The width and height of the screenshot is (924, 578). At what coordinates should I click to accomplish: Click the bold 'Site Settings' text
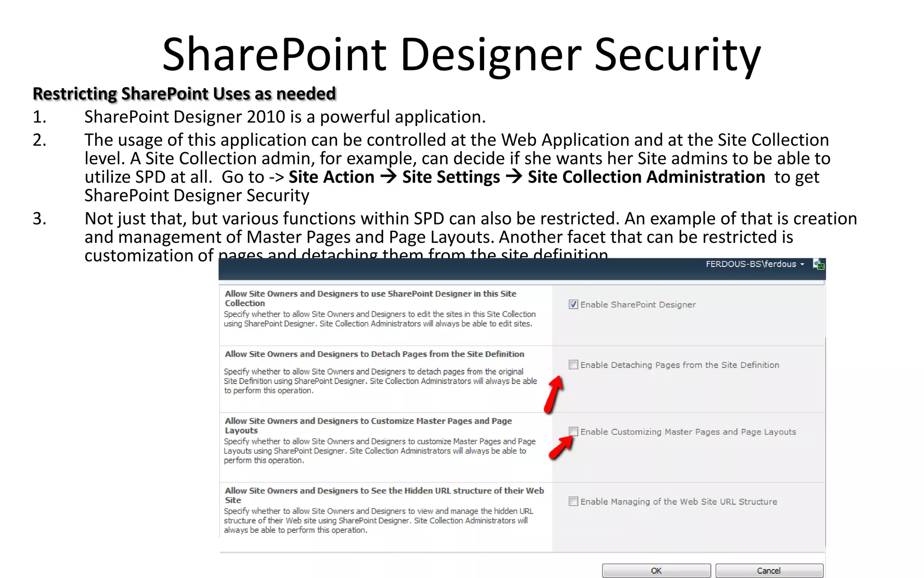coord(451,177)
